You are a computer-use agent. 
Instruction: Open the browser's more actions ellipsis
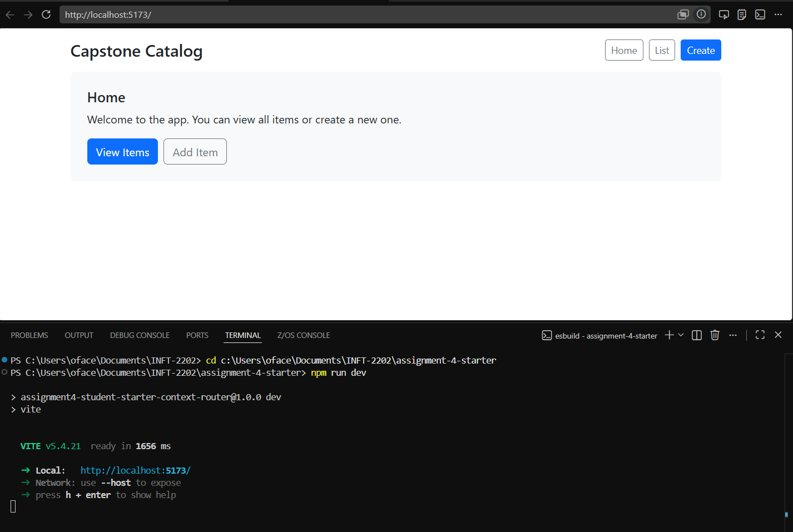coord(778,15)
